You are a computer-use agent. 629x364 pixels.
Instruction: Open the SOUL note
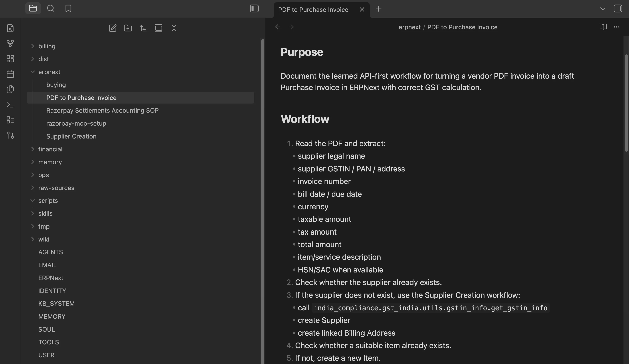(x=46, y=329)
